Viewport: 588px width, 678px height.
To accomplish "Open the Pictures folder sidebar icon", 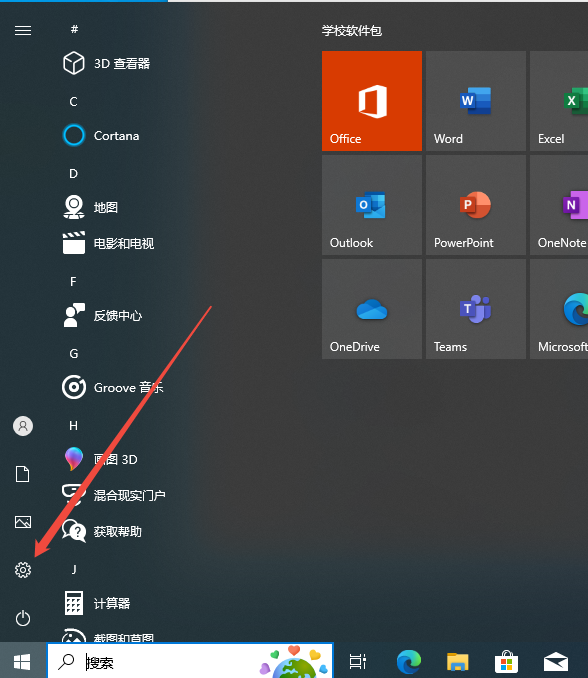I will pos(23,522).
